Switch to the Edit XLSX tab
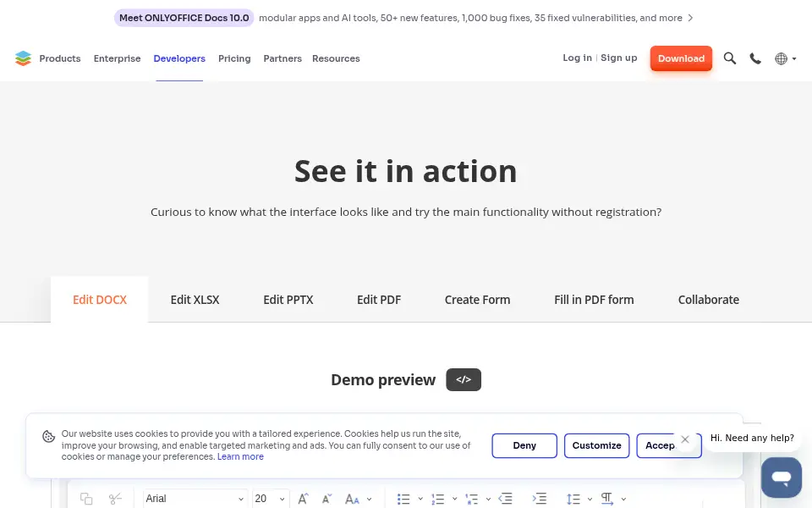The image size is (812, 508). pyautogui.click(x=195, y=300)
